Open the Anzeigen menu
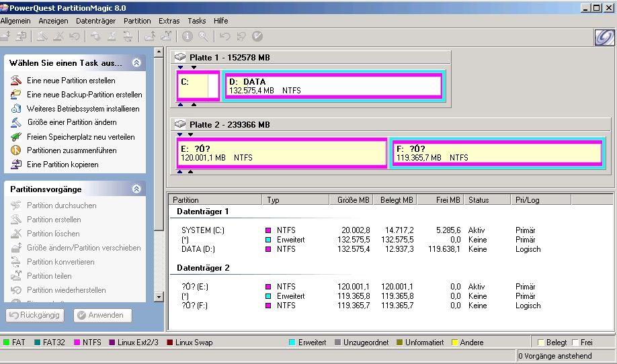 (x=53, y=21)
